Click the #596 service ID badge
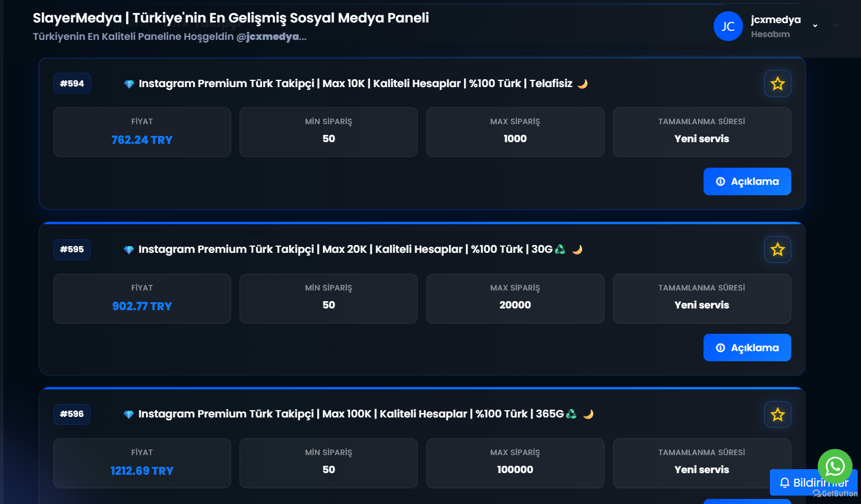The width and height of the screenshot is (861, 504). click(72, 414)
